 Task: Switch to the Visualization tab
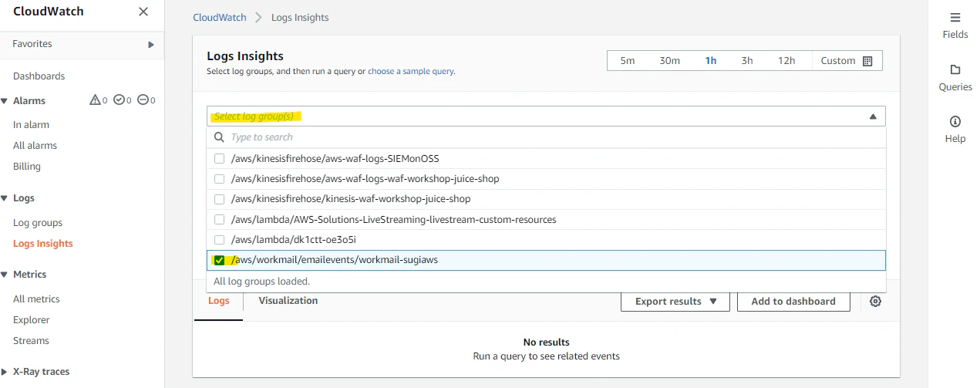point(288,301)
